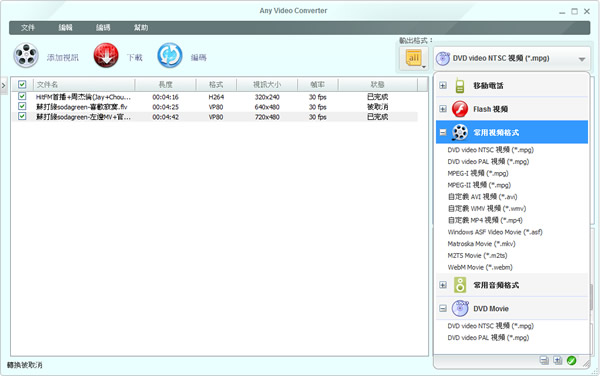Click the film reel icon in highlighted category
The image size is (600, 376).
click(460, 132)
